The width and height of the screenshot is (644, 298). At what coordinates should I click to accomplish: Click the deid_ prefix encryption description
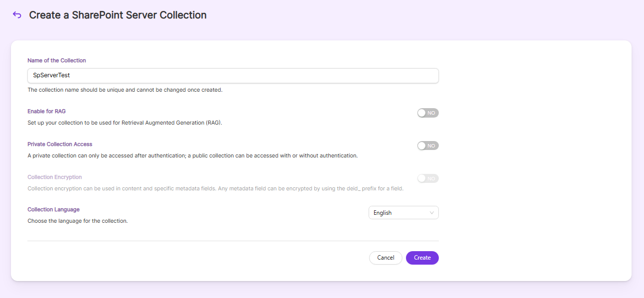(x=215, y=188)
